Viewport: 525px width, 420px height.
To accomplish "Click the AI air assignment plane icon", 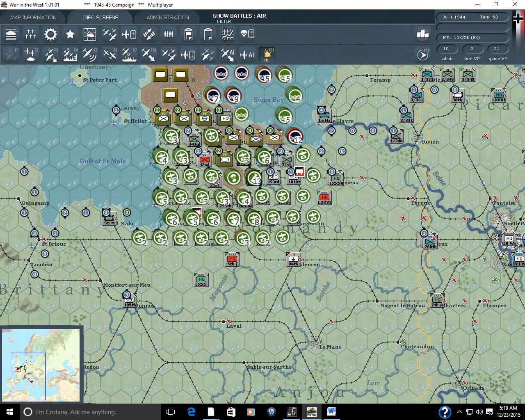I will pyautogui.click(x=247, y=55).
